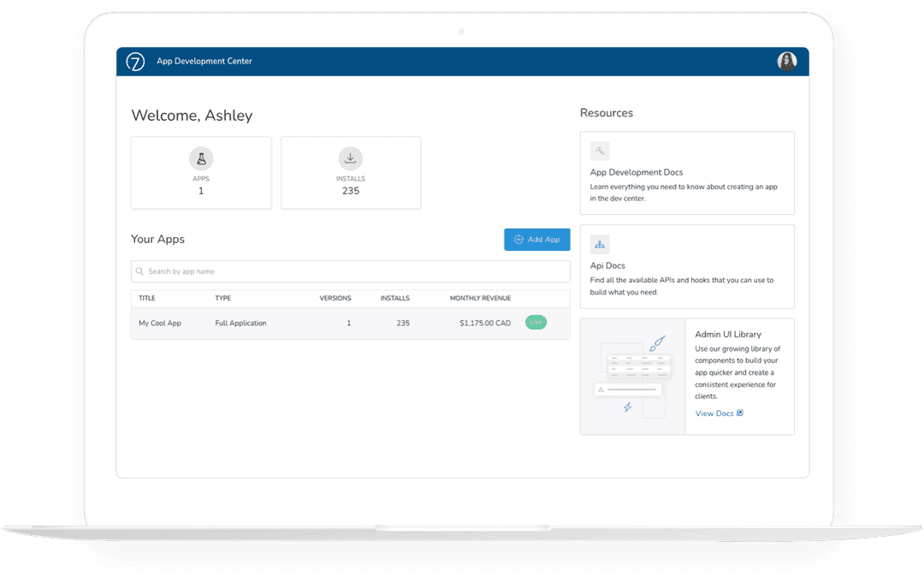Sort by the INSTALLS column header
This screenshot has height=577, width=924.
(x=394, y=298)
